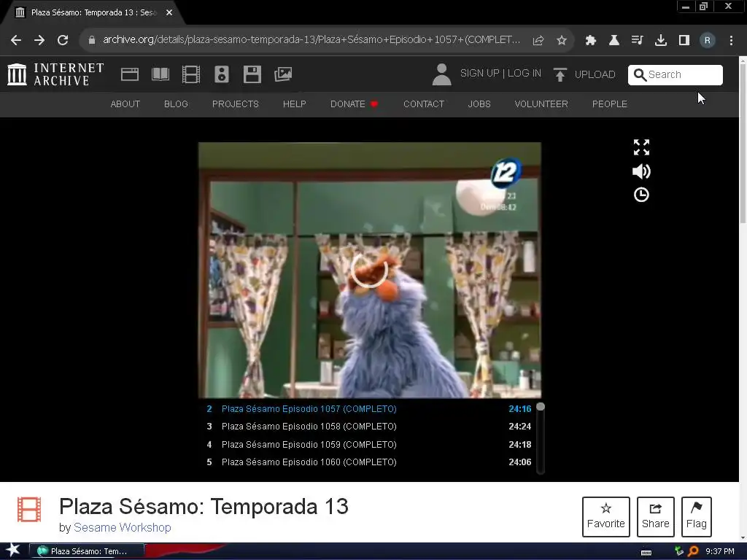This screenshot has height=560, width=747.
Task: Open the CONTACT menu item
Action: click(x=424, y=104)
